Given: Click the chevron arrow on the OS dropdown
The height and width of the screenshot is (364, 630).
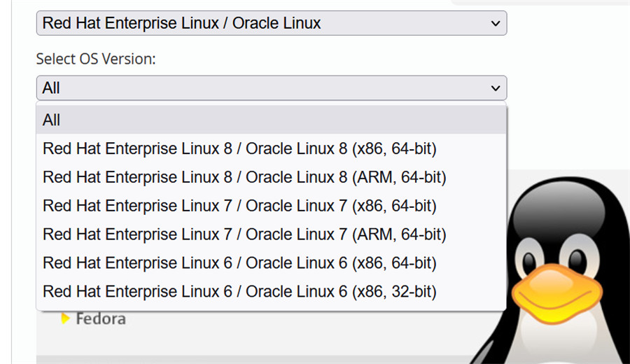Looking at the screenshot, I should pyautogui.click(x=496, y=23).
